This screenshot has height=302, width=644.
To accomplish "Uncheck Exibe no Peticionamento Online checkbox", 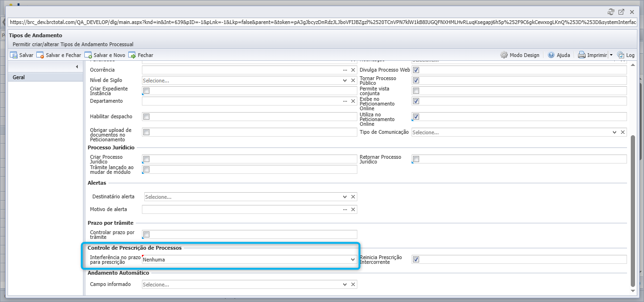I will coord(416,101).
